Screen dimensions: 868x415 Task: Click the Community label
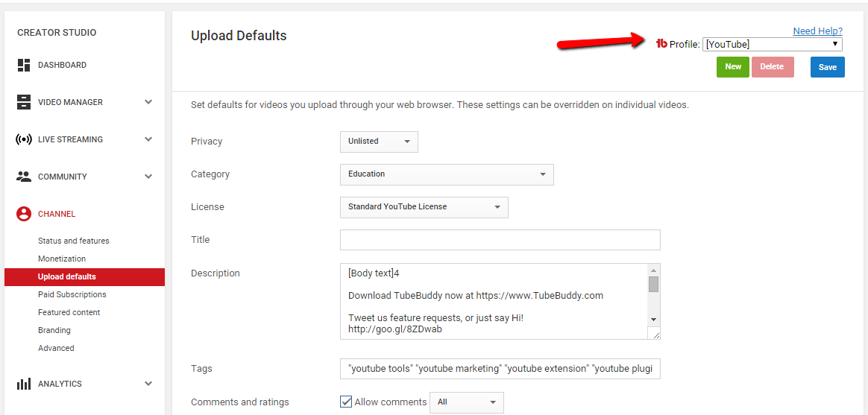point(63,177)
